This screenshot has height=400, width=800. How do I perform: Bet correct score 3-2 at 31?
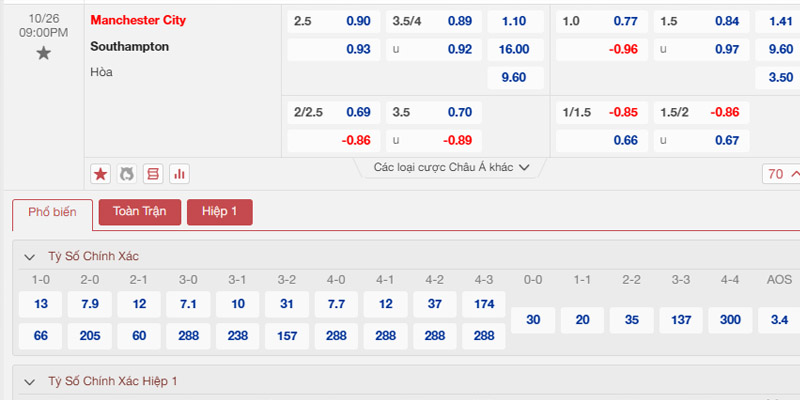pos(287,305)
